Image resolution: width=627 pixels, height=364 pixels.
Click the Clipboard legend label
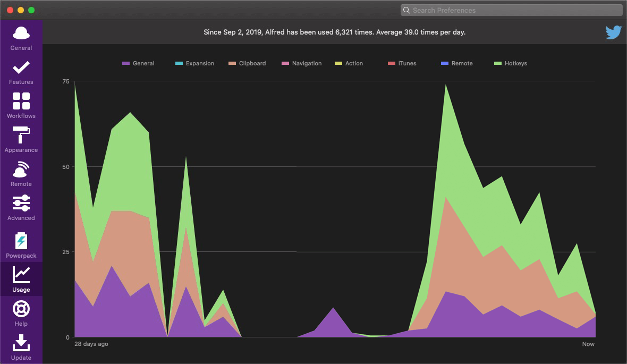tap(252, 63)
